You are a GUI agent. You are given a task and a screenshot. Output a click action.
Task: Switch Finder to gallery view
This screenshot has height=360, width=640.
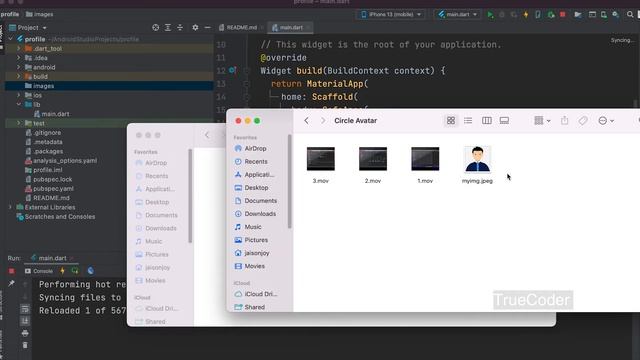[x=504, y=120]
